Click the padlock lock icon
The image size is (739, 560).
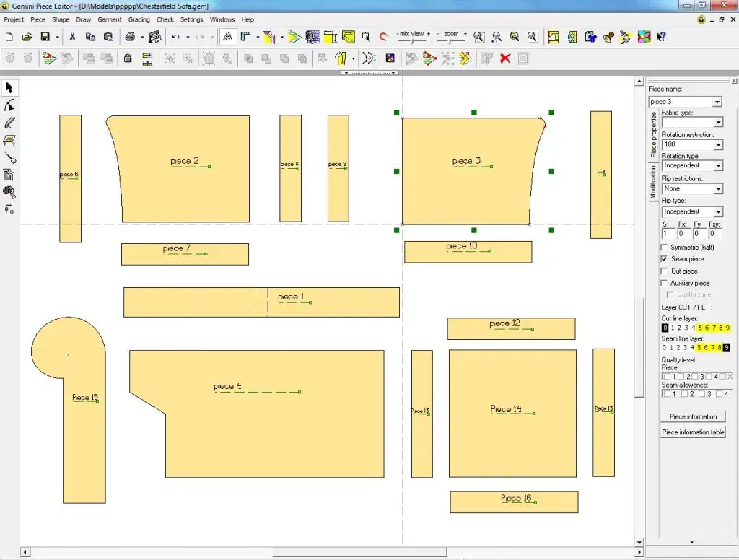[x=128, y=58]
